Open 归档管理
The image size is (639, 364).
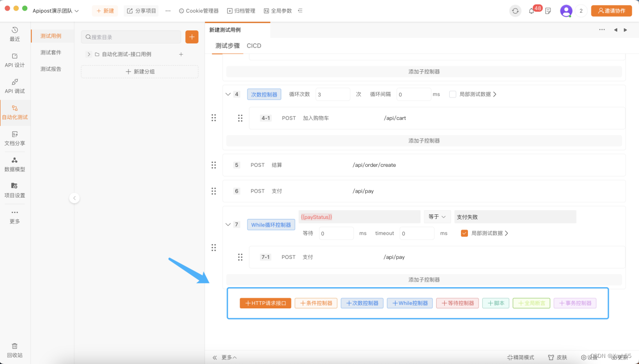(x=241, y=11)
